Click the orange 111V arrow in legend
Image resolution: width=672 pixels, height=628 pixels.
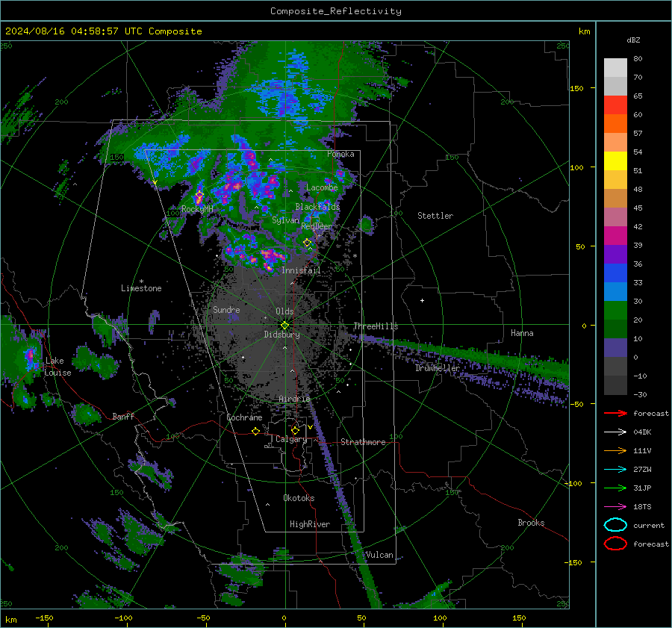coord(615,450)
